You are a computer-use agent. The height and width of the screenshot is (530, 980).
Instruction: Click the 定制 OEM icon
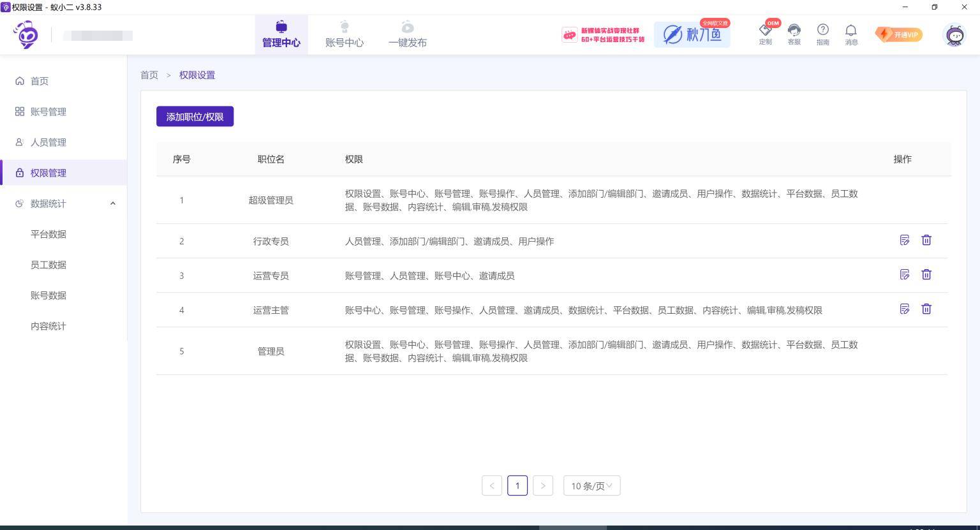pos(766,34)
